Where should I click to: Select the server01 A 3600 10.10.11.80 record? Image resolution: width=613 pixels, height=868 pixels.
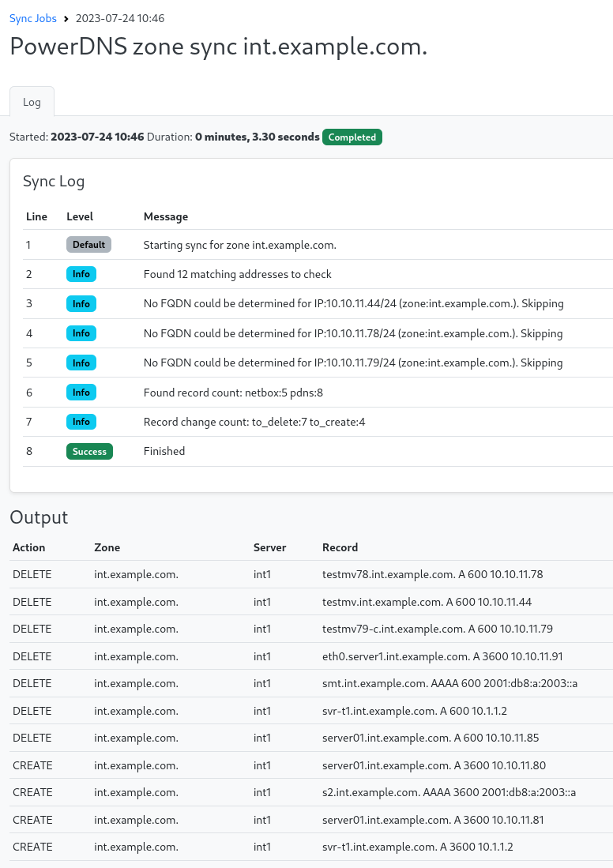click(x=434, y=765)
